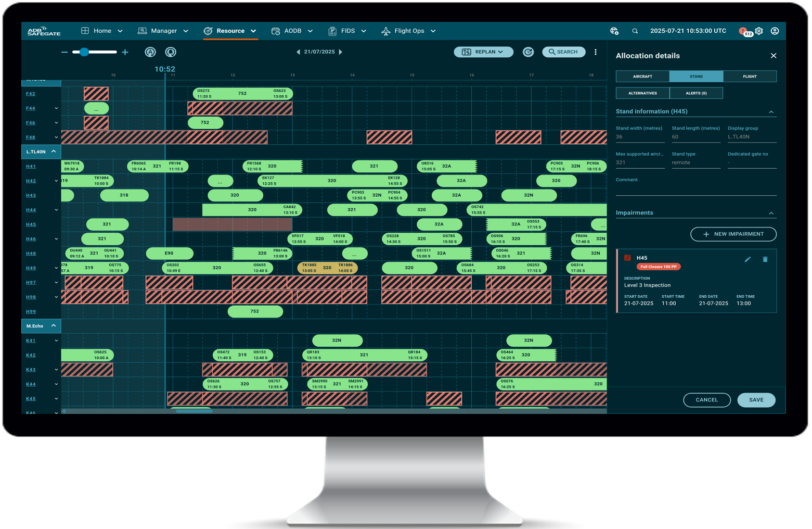Viewport: 812px width, 529px height.
Task: Adjust the timeline zoom slider
Action: (x=85, y=52)
